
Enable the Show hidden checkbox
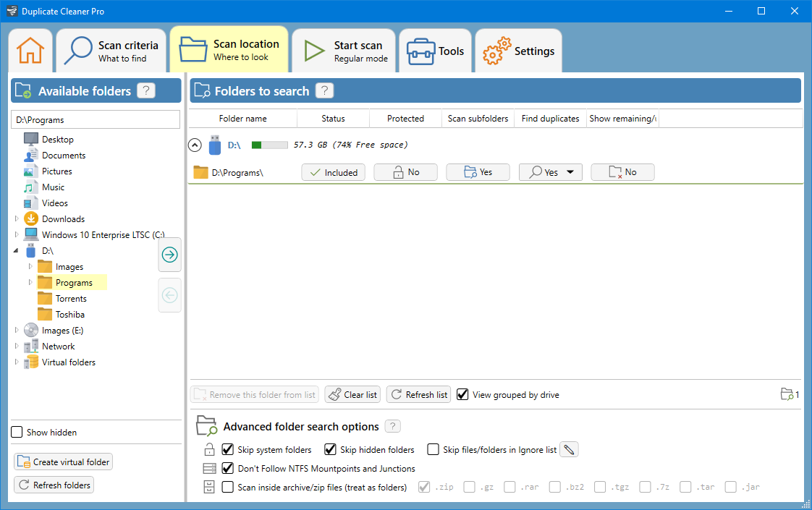17,432
